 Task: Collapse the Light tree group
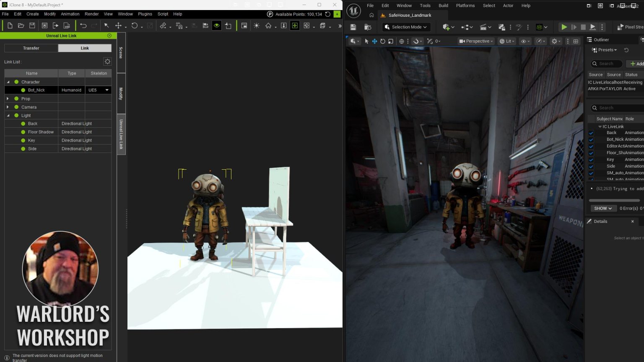point(8,116)
